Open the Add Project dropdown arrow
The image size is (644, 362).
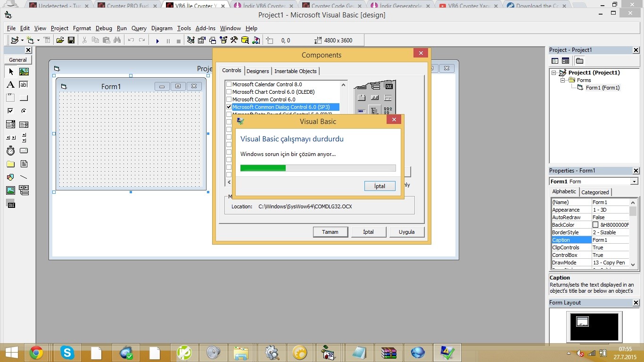coord(22,41)
